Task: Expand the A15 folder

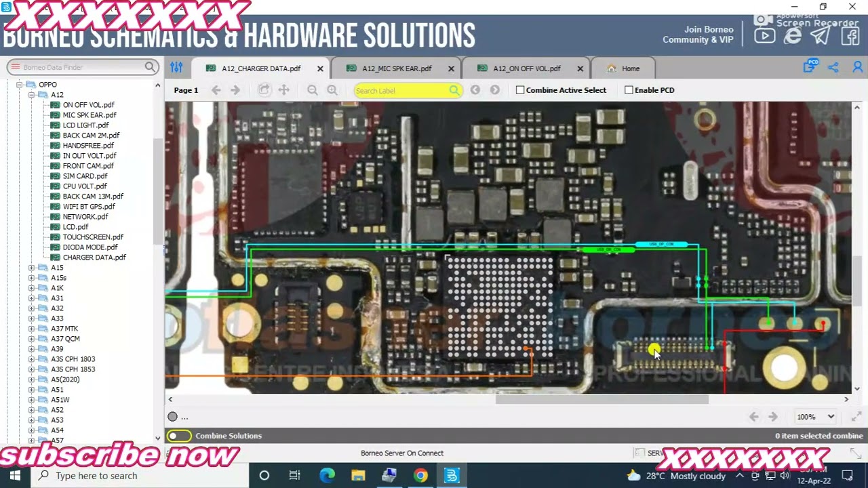Action: [x=31, y=268]
